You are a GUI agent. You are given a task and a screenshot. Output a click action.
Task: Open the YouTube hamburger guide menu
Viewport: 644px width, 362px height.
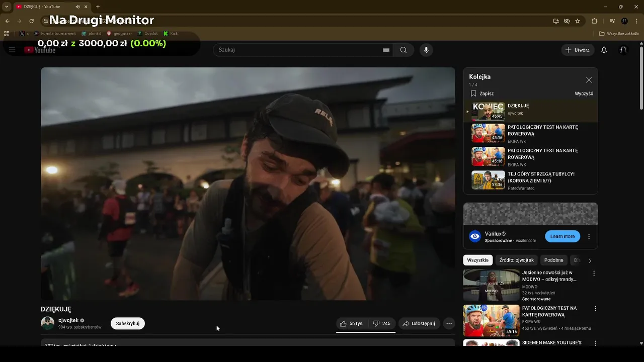coord(12,50)
